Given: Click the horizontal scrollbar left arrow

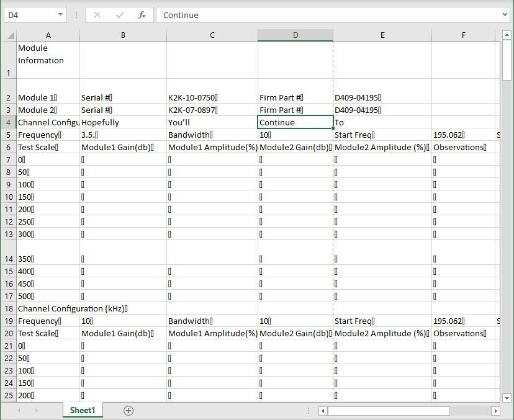Looking at the screenshot, I should coord(322,410).
